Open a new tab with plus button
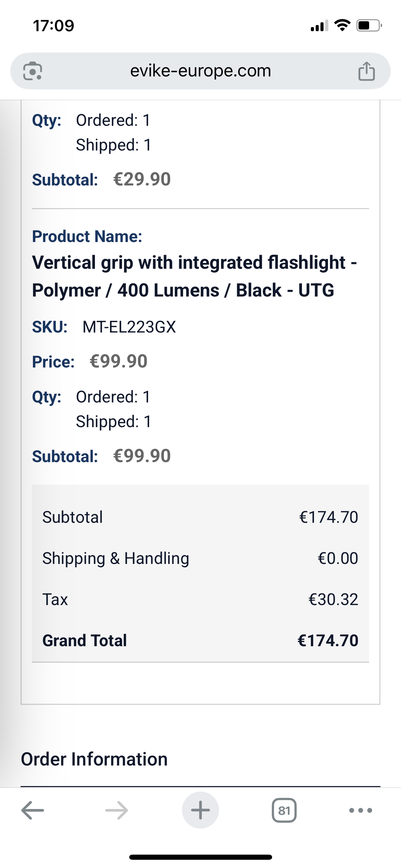The width and height of the screenshot is (401, 868). coord(200,810)
